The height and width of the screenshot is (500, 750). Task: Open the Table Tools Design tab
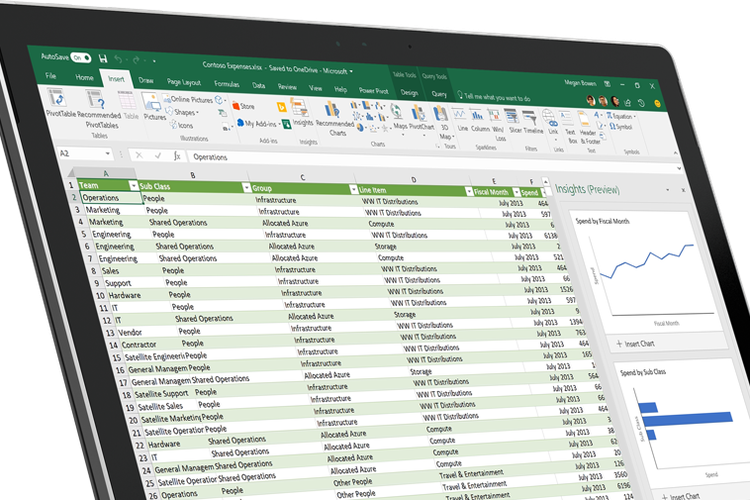[408, 93]
